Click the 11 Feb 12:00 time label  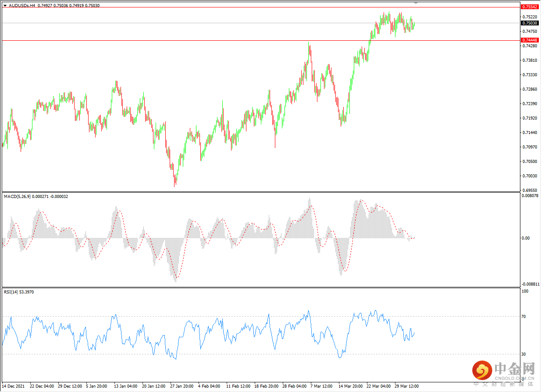[238, 387]
